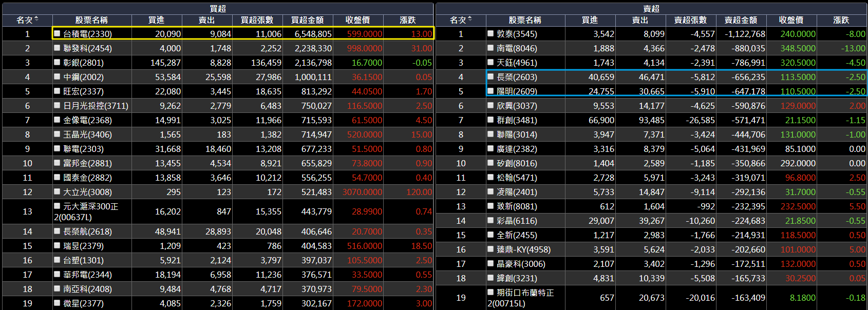Click the 買超張數 column header
Image resolution: width=868 pixels, height=310 pixels.
(257, 20)
